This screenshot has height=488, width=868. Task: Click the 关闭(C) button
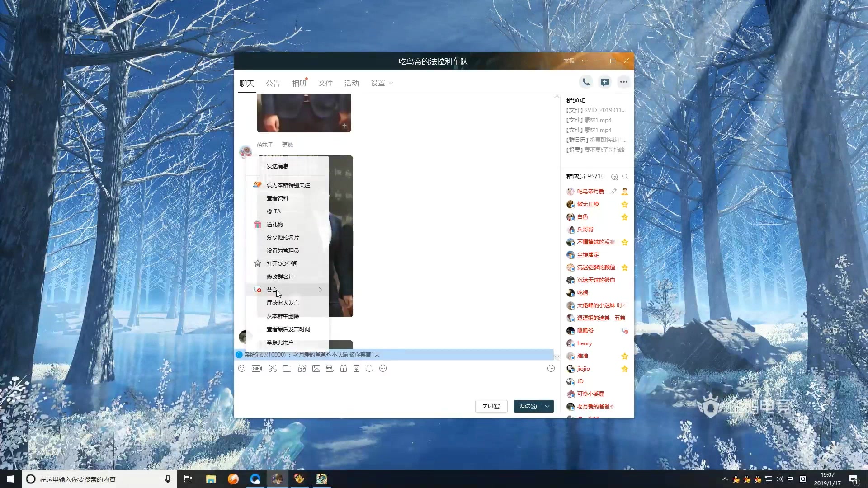[491, 406]
